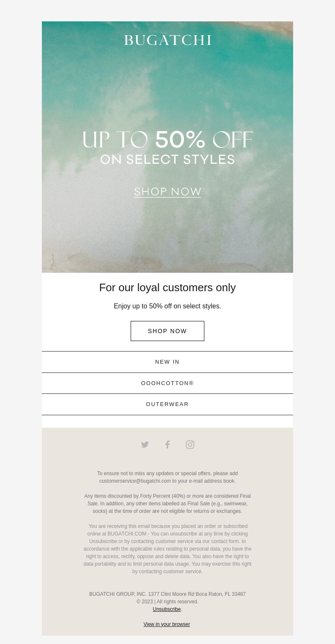Click the outlined SHOP NOW button
Image resolution: width=335 pixels, height=644 pixels.
point(167,331)
